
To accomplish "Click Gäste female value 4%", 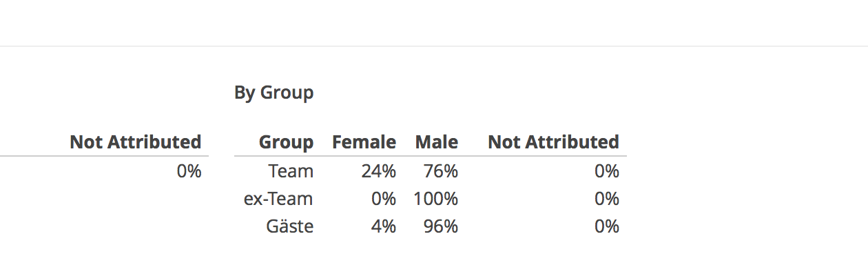I will pos(384,226).
